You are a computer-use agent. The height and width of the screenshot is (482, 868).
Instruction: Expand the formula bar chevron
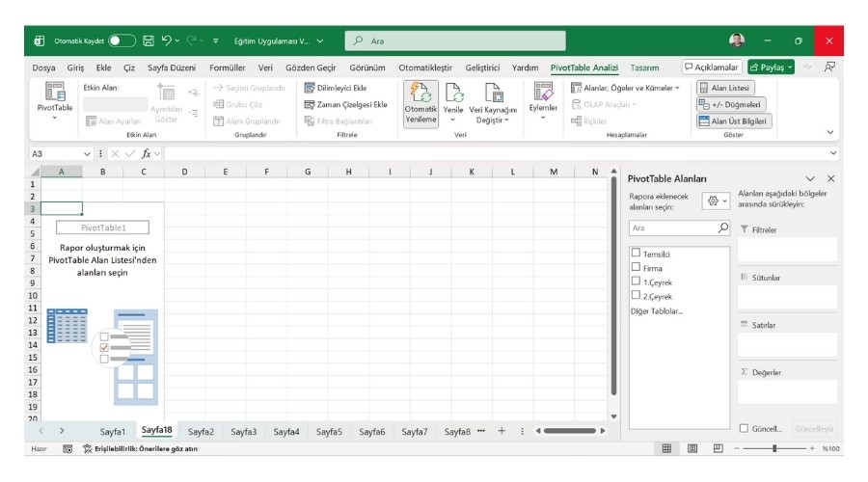833,153
